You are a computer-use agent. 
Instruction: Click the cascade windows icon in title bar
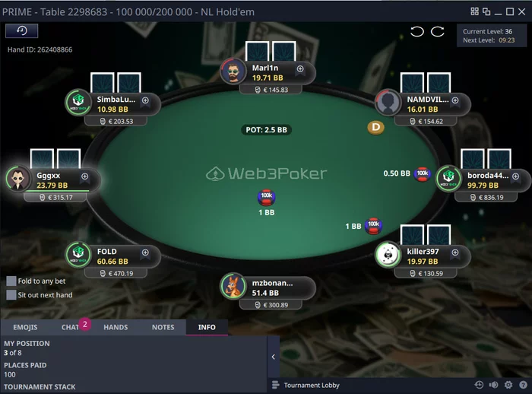[486, 12]
